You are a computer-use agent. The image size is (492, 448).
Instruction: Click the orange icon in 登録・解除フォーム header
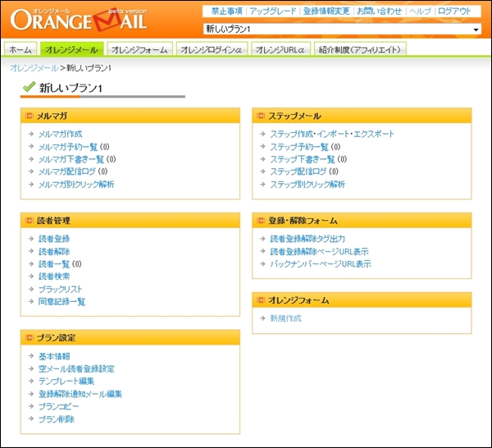point(261,221)
